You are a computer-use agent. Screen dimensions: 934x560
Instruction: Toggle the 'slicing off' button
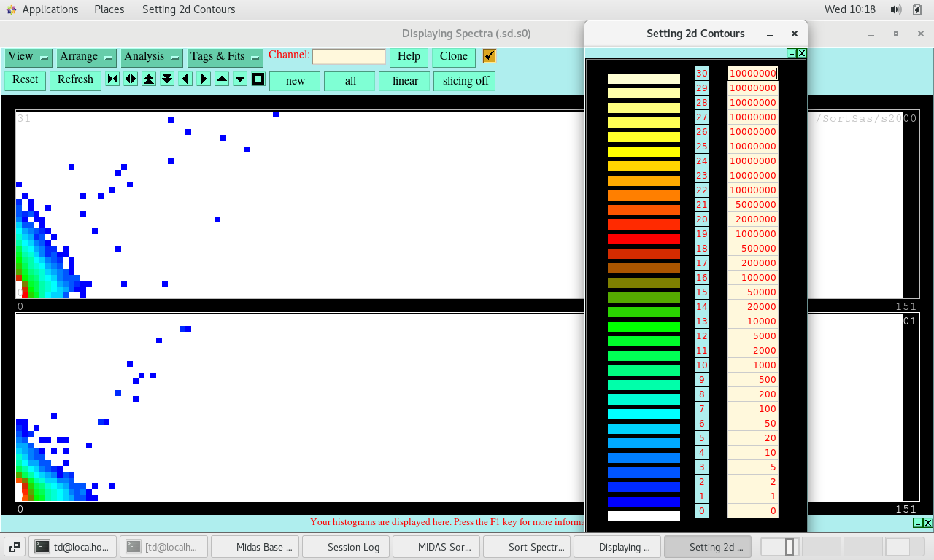pyautogui.click(x=465, y=81)
